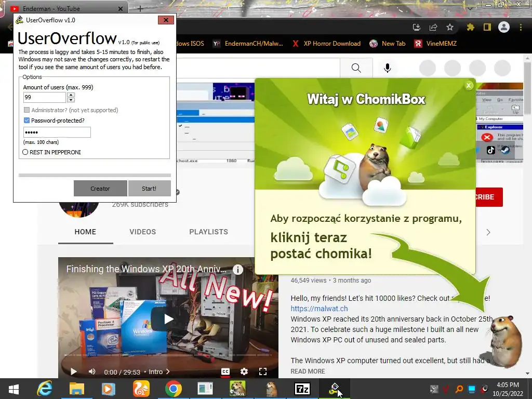Share this page via the share icon
The height and width of the screenshot is (399, 532).
[x=433, y=27]
